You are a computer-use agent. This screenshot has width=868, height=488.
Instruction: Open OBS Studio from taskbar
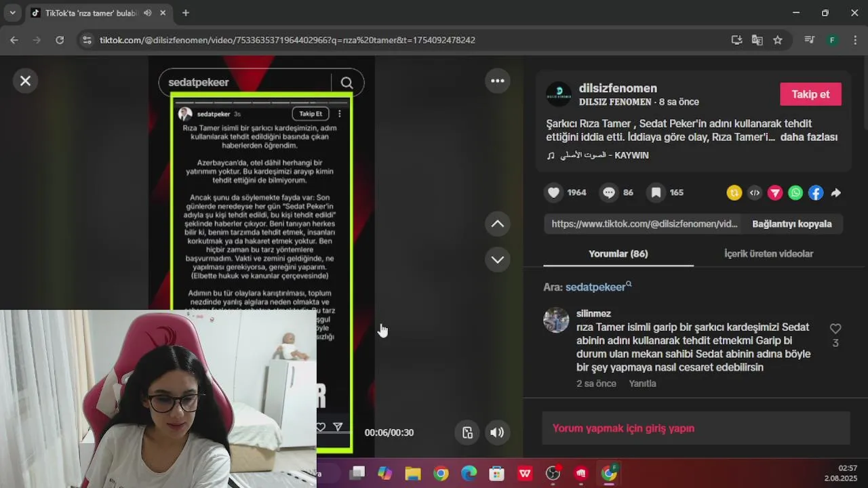point(553,473)
